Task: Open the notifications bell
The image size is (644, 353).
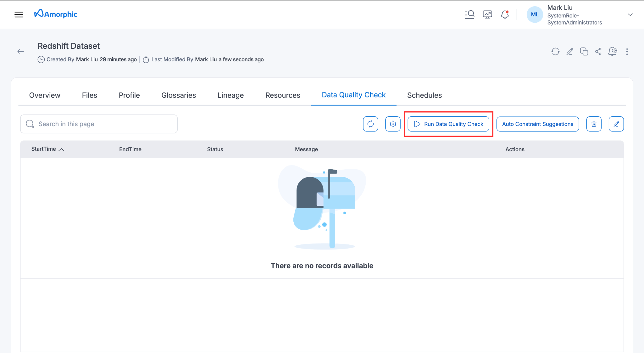Action: coord(505,14)
